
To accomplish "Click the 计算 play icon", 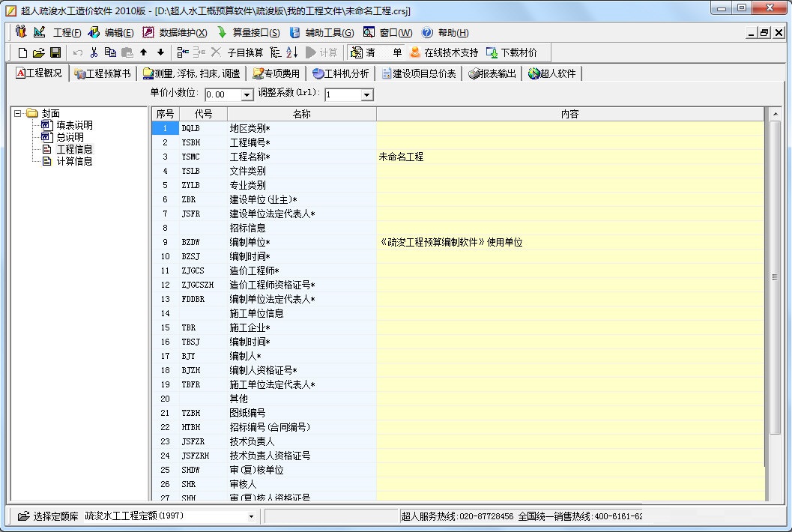I will tap(311, 52).
